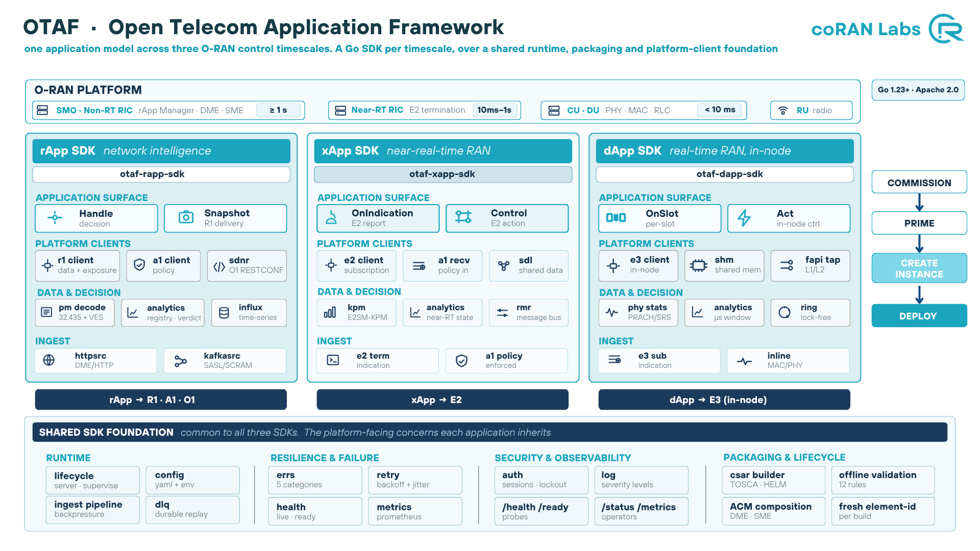Click the dApp → E3 (in-node) bar
The height and width of the screenshot is (551, 980).
click(724, 399)
